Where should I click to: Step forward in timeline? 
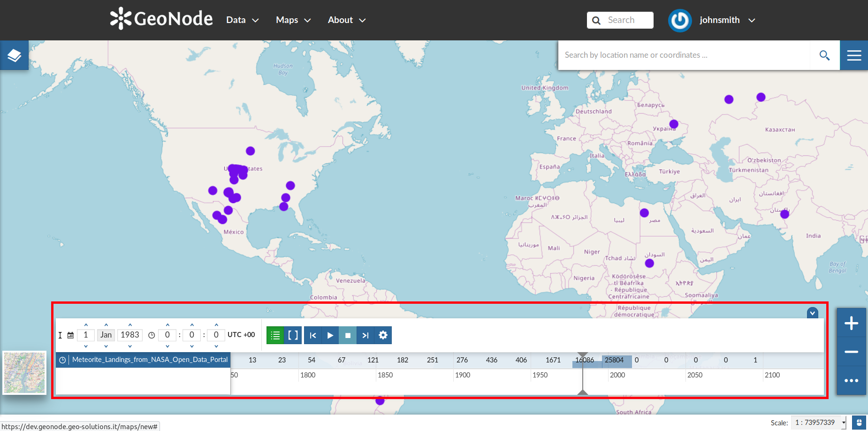[x=365, y=335]
